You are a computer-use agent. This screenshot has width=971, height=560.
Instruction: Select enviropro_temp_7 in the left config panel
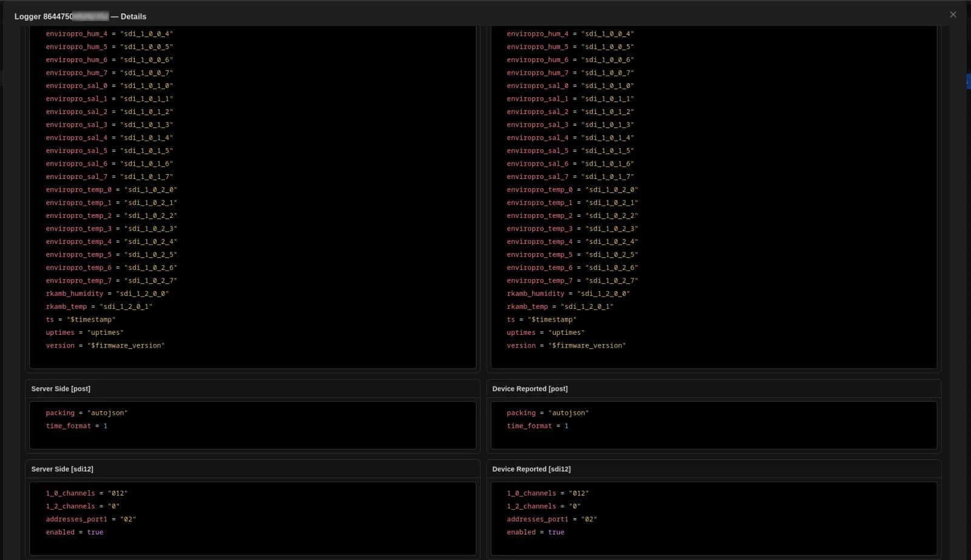[112, 281]
